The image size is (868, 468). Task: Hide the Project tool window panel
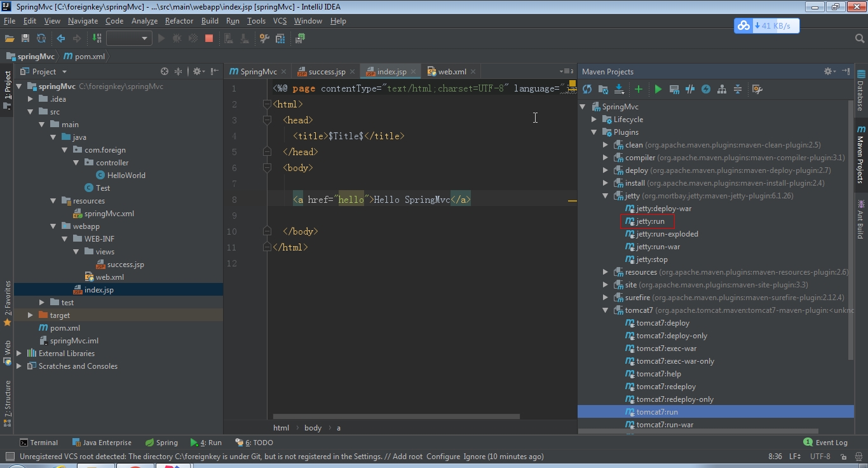[x=215, y=71]
